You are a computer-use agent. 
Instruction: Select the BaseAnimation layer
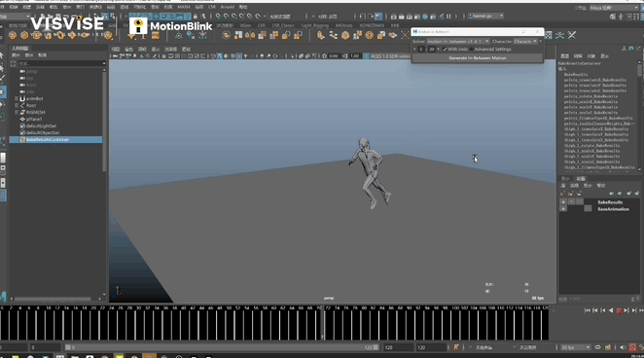(x=613, y=209)
